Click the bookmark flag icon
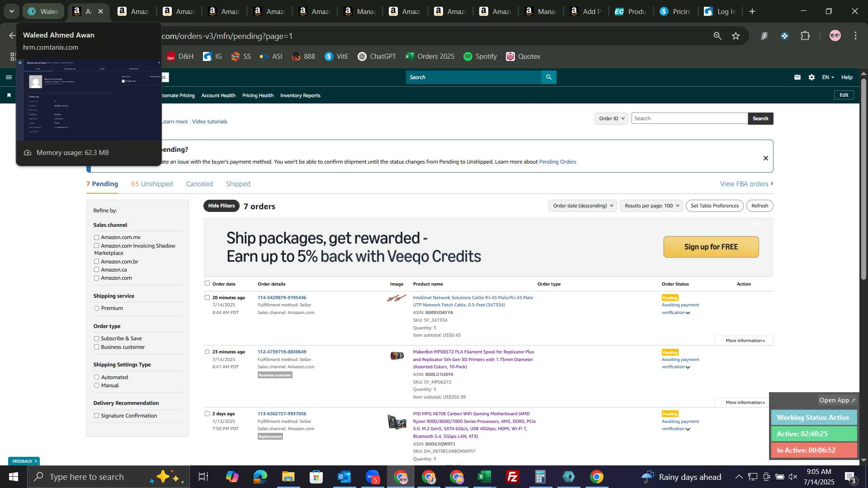Viewport: 868px width, 488px height. tap(9, 95)
